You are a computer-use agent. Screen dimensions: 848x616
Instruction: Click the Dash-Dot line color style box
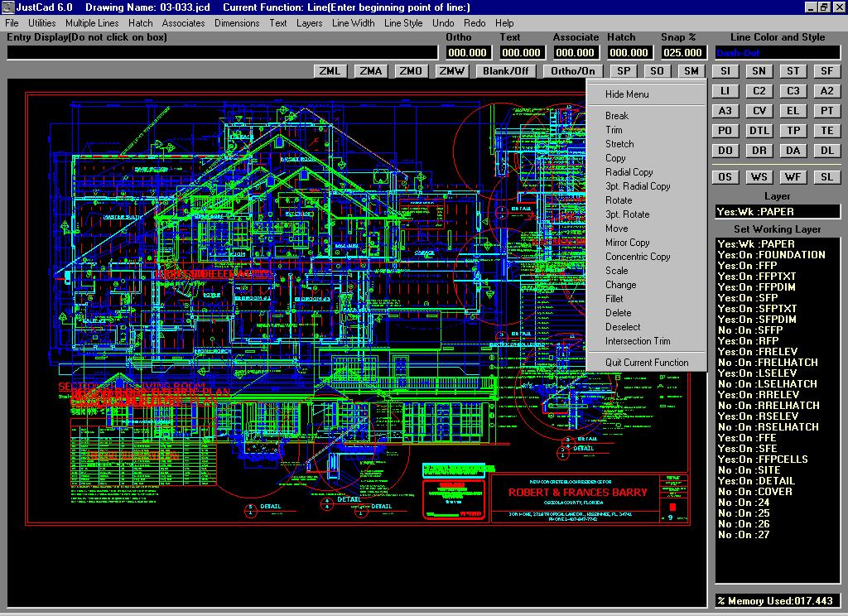tap(777, 52)
